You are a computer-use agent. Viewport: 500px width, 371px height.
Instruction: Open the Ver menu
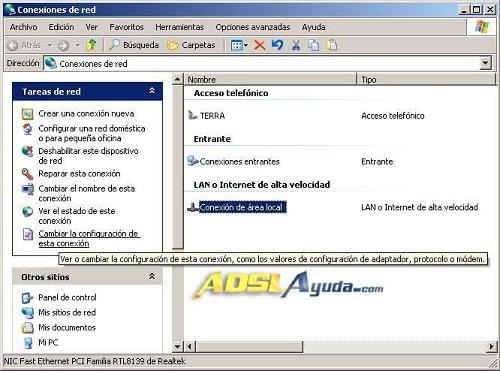pyautogui.click(x=91, y=27)
